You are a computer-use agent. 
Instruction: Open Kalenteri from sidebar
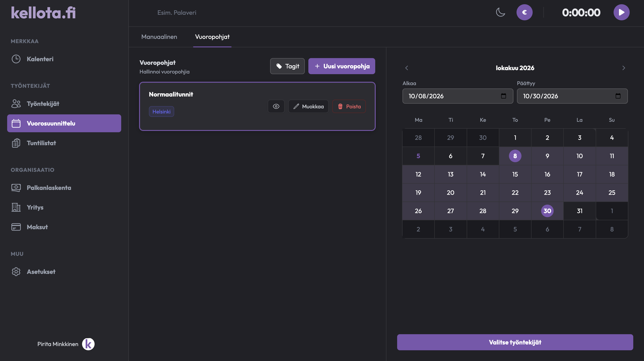(64, 59)
